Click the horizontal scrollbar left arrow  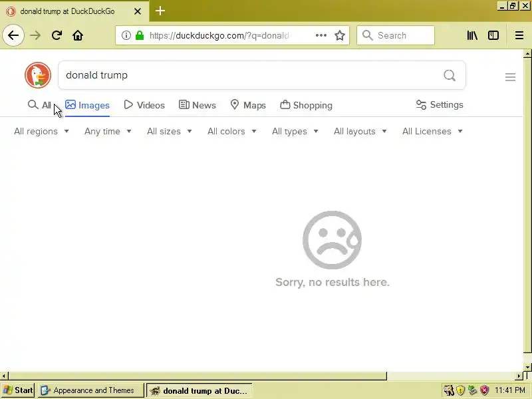click(4, 376)
